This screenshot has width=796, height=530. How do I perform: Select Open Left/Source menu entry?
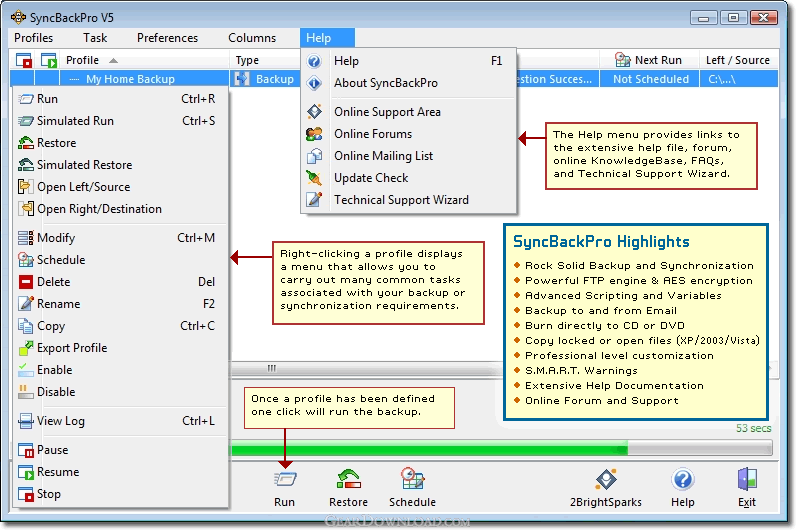(x=120, y=187)
